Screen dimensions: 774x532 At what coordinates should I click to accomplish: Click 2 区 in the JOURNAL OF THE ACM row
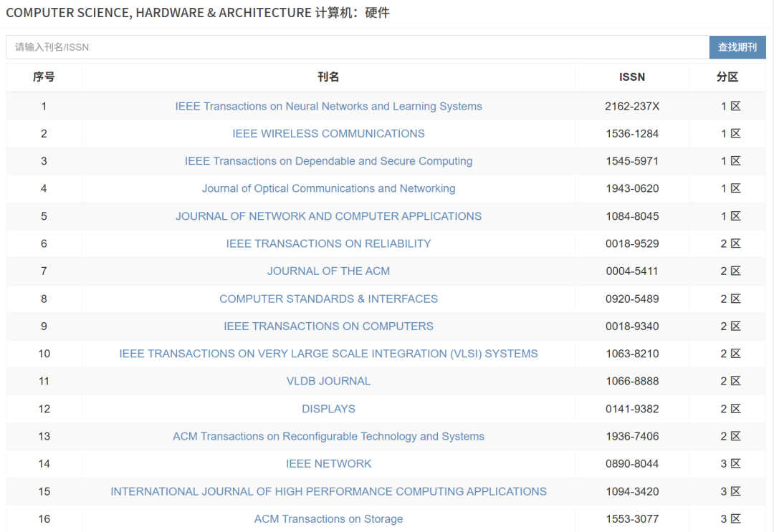[x=730, y=271]
